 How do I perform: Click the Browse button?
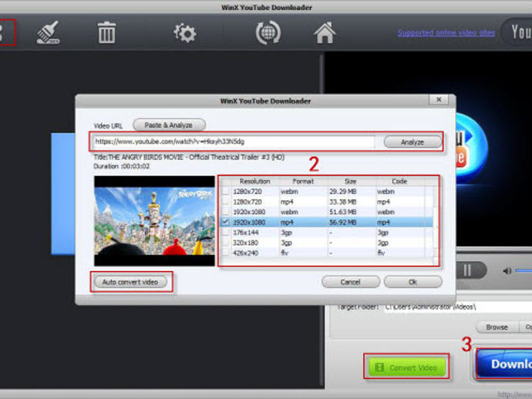coord(497,327)
